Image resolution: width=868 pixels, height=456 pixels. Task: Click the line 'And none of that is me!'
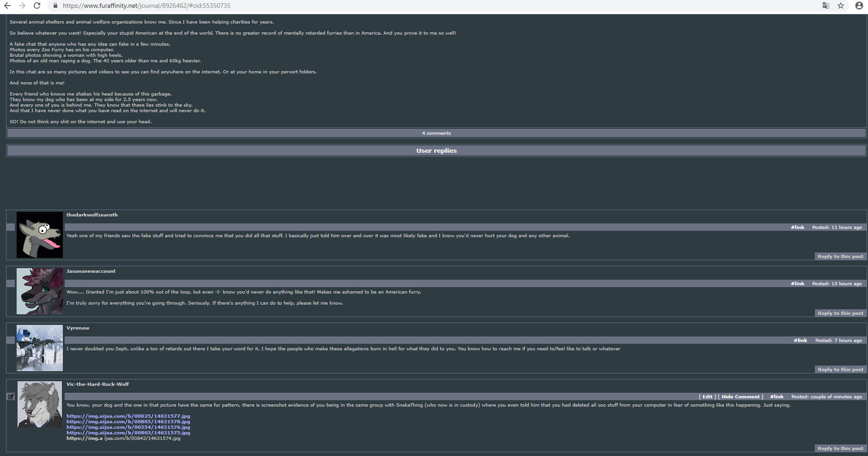37,83
